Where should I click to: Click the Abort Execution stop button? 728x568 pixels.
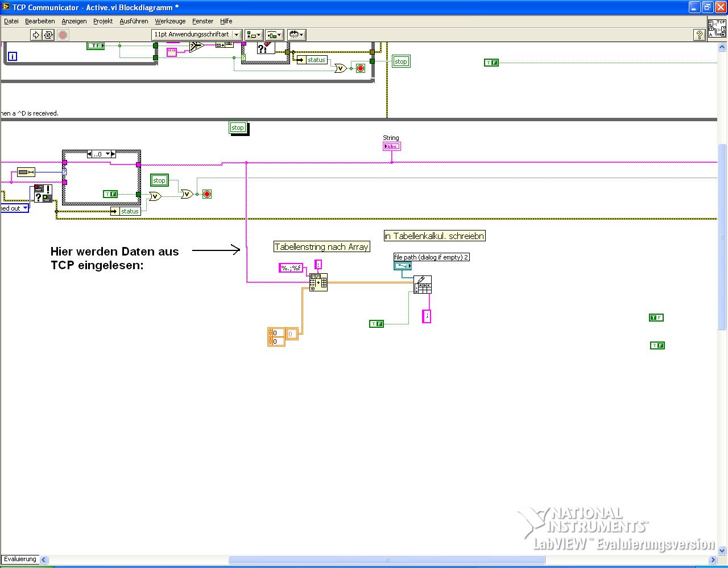(x=63, y=35)
